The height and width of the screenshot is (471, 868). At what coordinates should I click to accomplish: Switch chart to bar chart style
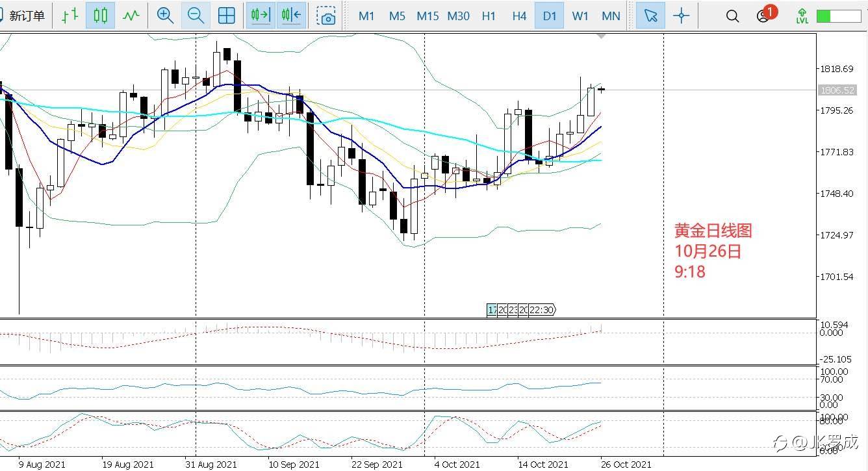click(70, 16)
